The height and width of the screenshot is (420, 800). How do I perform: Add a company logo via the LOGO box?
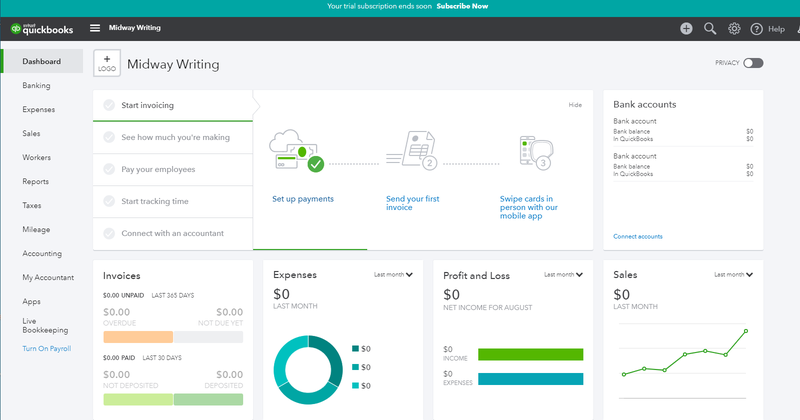coord(107,63)
